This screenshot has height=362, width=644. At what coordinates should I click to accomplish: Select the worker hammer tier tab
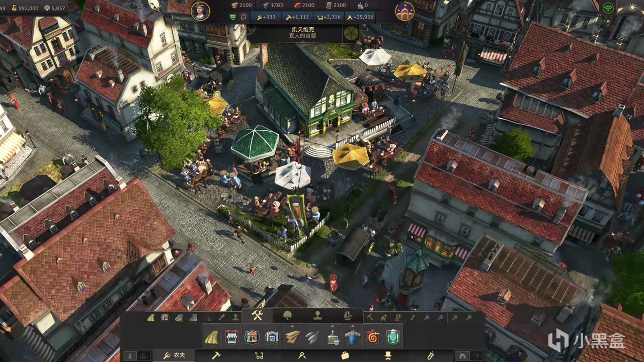pos(216,355)
